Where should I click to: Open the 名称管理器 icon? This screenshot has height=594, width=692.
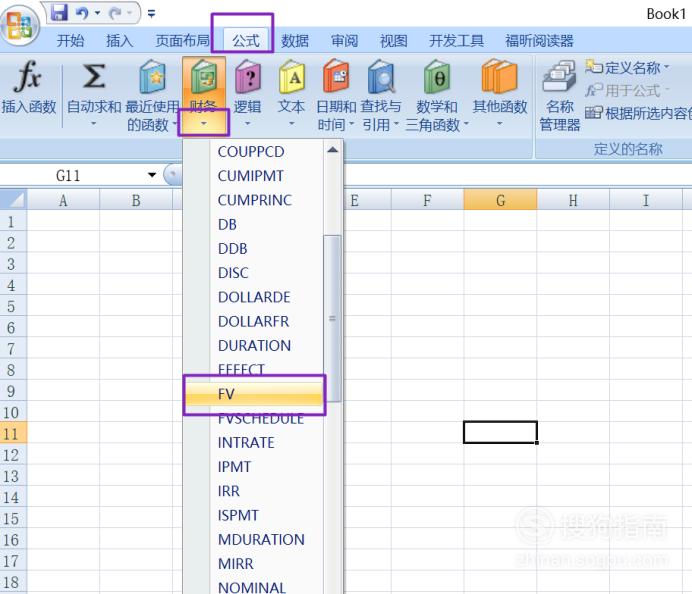(559, 76)
